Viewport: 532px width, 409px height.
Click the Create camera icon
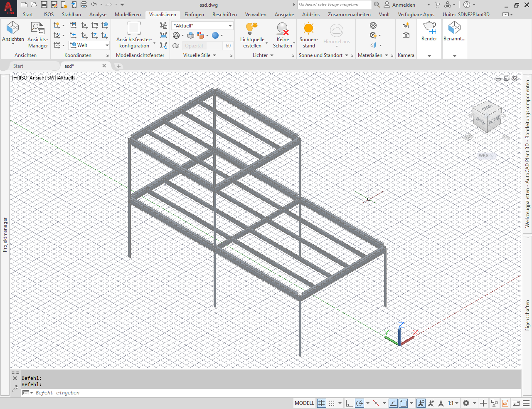coord(406,25)
